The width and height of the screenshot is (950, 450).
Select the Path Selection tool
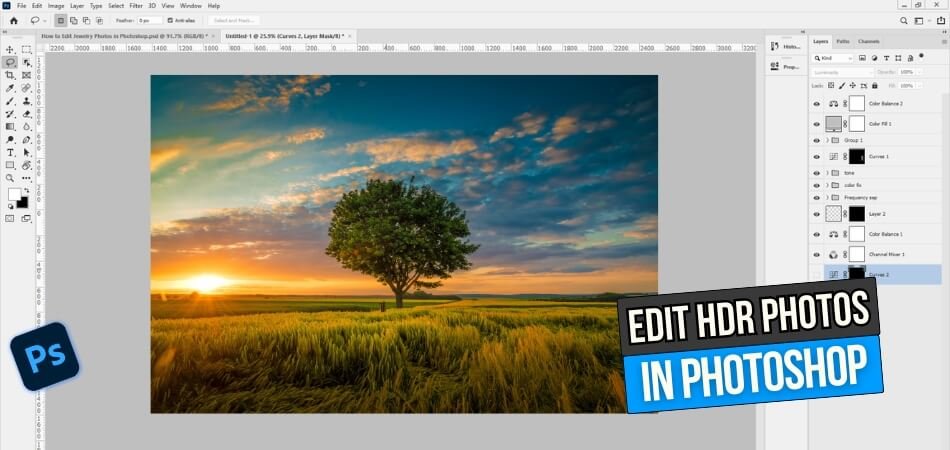[27, 153]
